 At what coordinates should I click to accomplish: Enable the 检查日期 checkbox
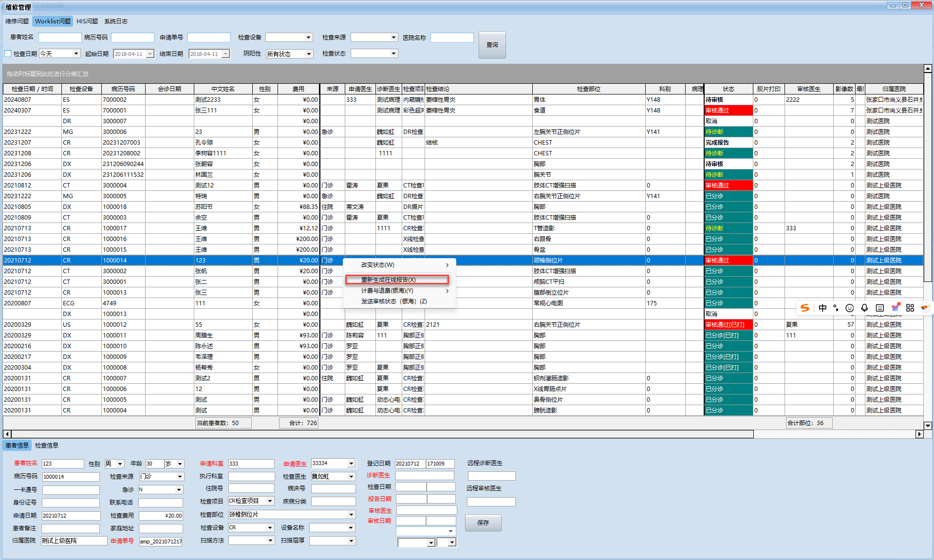8,54
